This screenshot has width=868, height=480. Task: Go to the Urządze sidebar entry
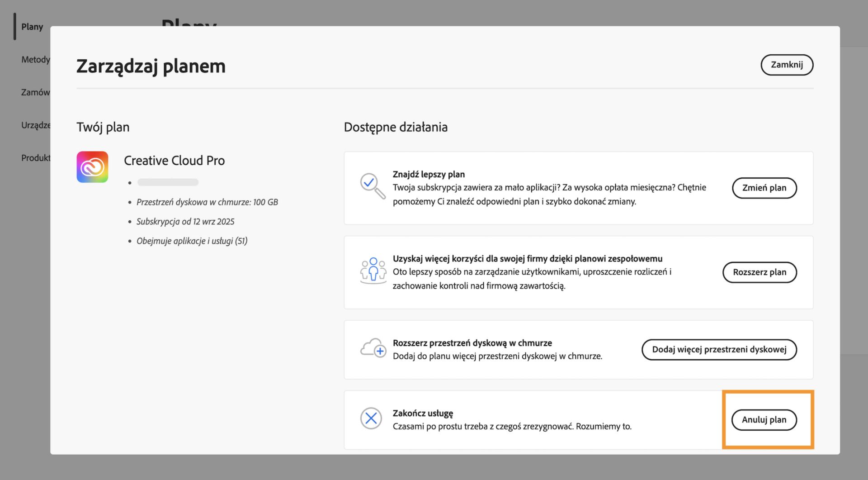pyautogui.click(x=35, y=125)
